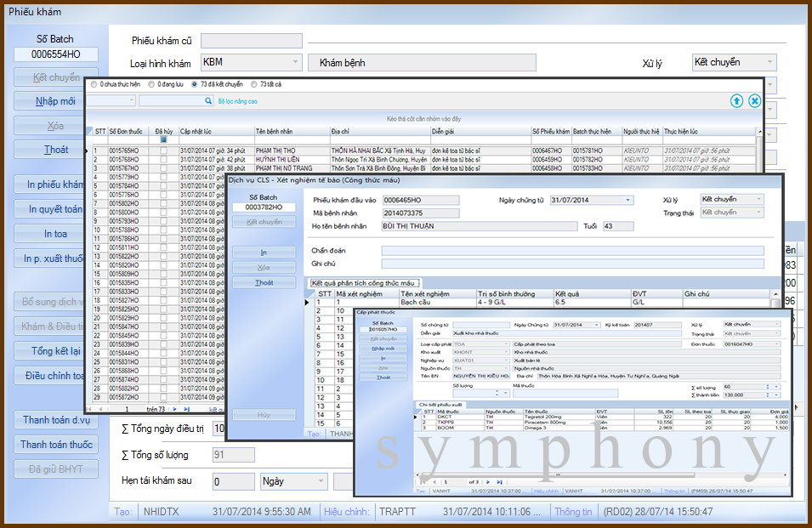Click 'Tên bệnh nhân' column header
This screenshot has width=812, height=528.
click(292, 132)
